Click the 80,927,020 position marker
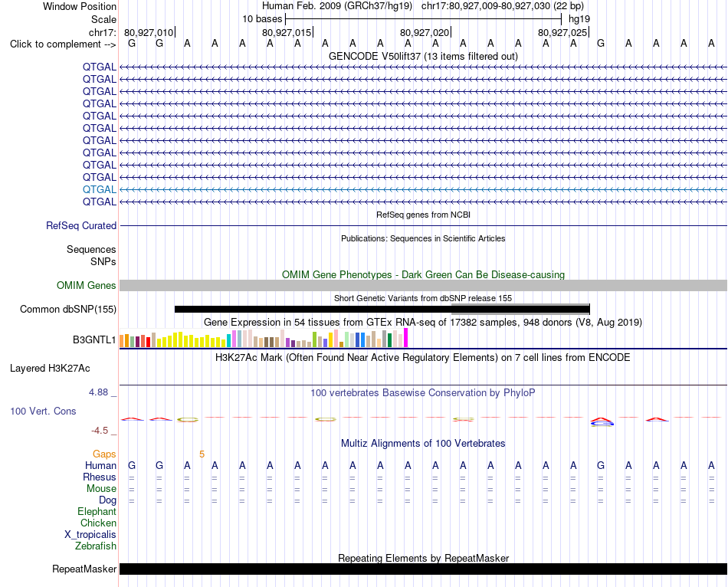The image size is (728, 587). click(425, 32)
